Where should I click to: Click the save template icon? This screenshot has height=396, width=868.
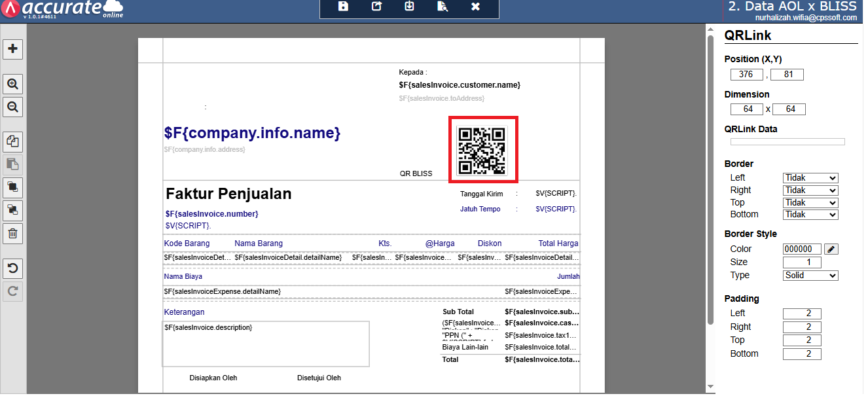[343, 7]
